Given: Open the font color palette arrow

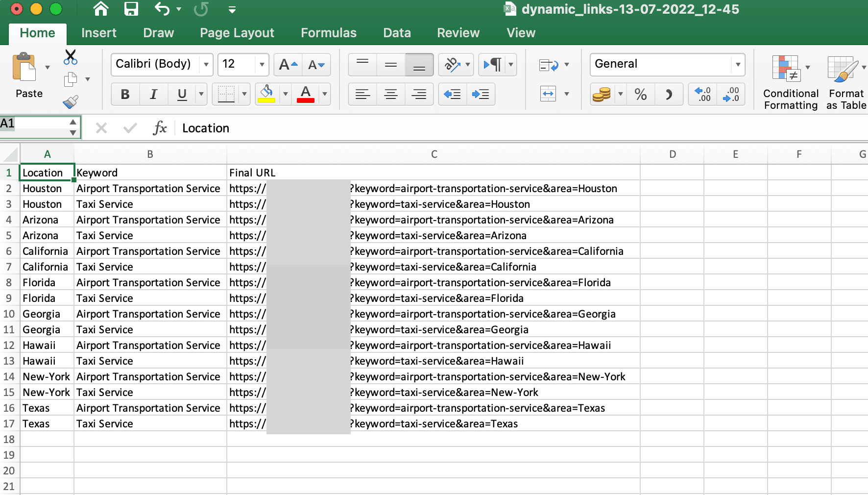Looking at the screenshot, I should click(x=324, y=94).
